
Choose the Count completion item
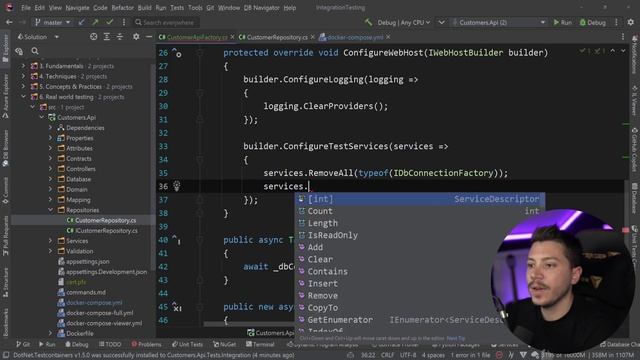tap(420, 211)
